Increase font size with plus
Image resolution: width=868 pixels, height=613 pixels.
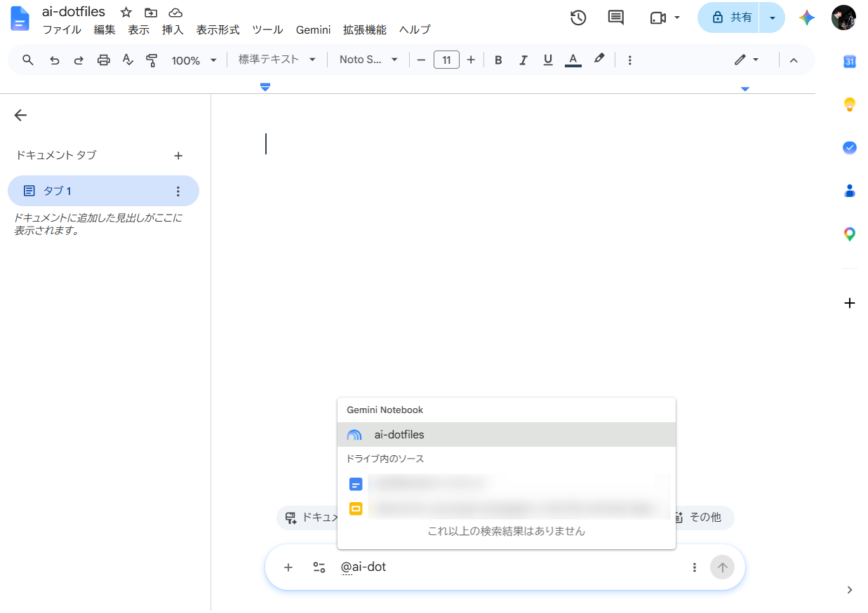(471, 60)
